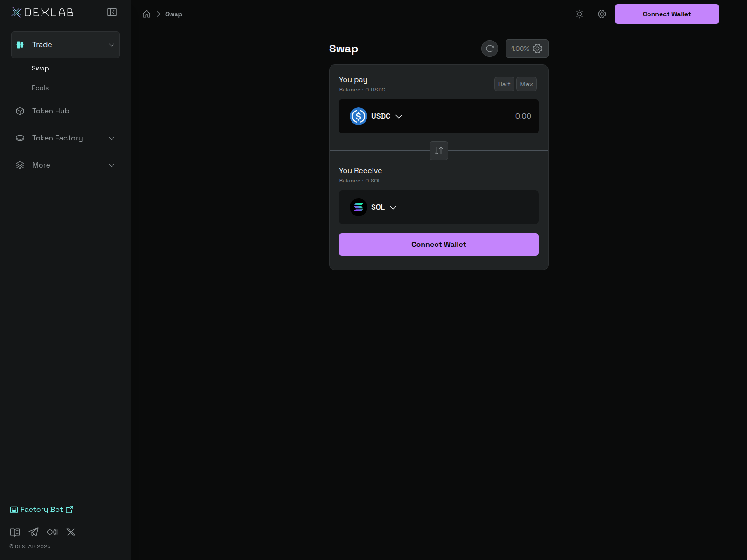Viewport: 747px width, 560px height.
Task: Click the Half amount button
Action: pyautogui.click(x=504, y=84)
